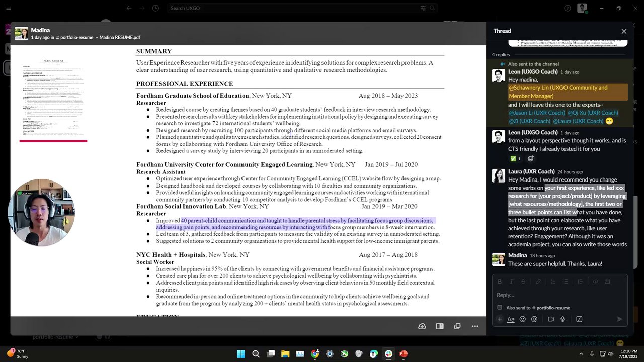Click the 'PROFESSIONAL EXPERIENCE' heading in the PDF

(x=185, y=84)
